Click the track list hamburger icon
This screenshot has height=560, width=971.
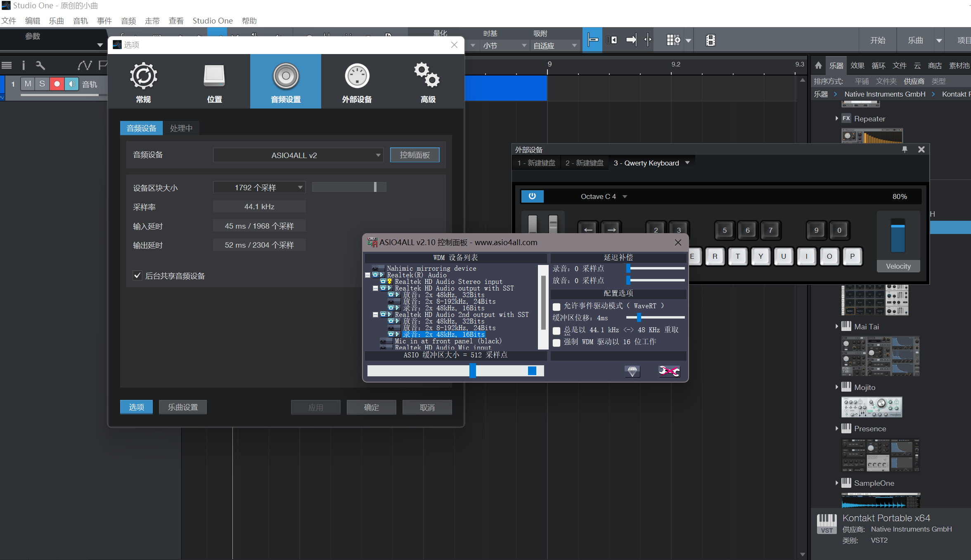(7, 65)
